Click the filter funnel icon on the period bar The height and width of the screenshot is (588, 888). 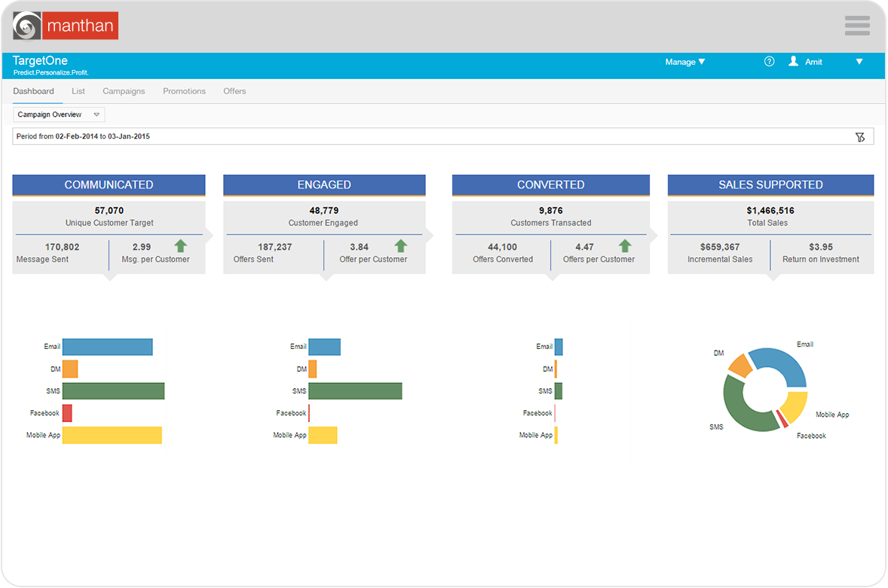[860, 136]
